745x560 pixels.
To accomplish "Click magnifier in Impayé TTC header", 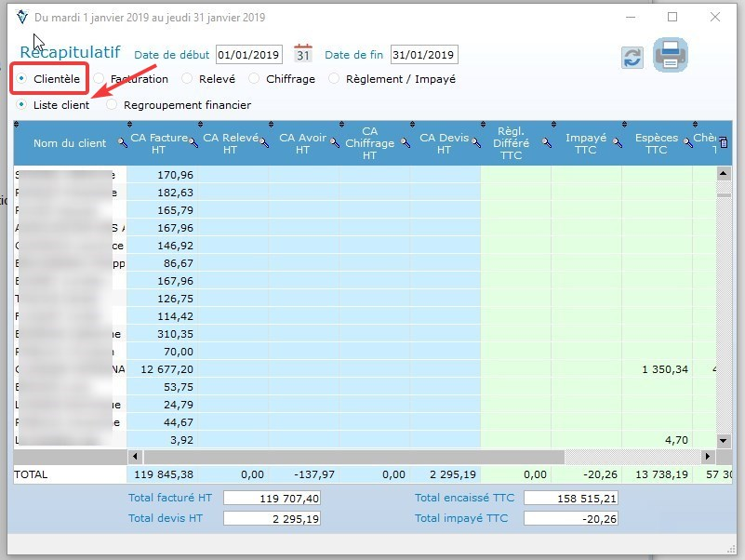I will (x=618, y=142).
